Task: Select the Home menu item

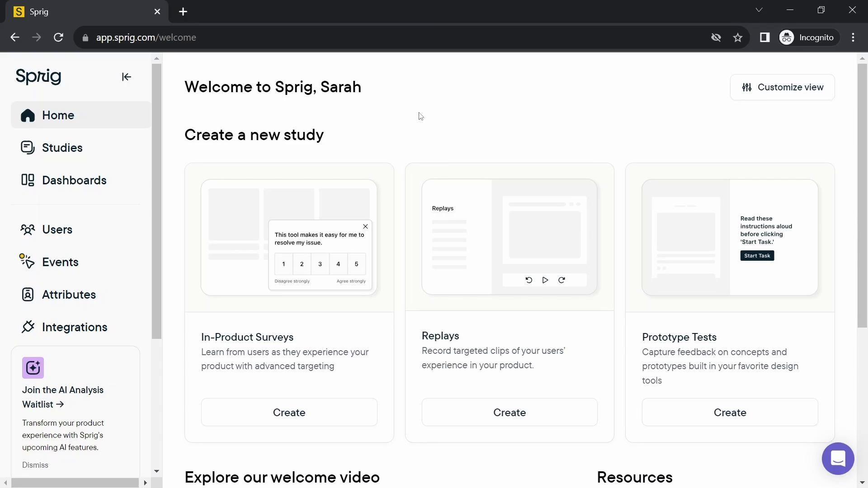Action: (58, 115)
